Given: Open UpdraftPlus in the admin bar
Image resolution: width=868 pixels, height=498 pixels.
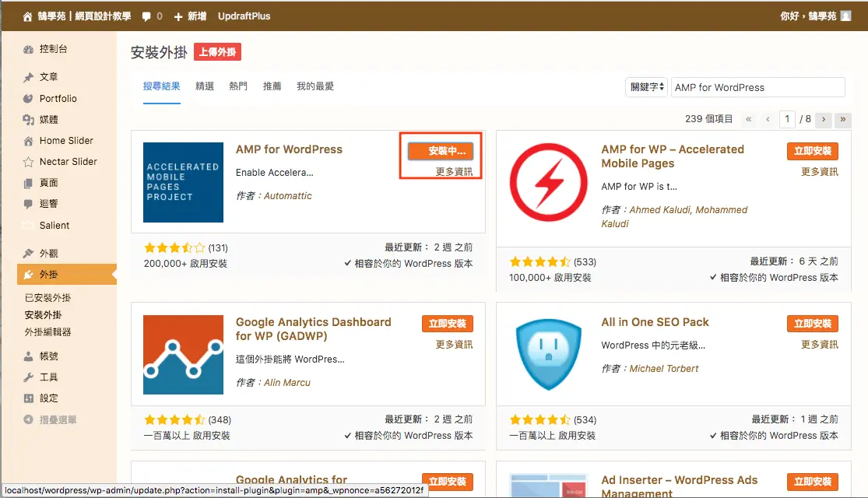Looking at the screenshot, I should (244, 16).
